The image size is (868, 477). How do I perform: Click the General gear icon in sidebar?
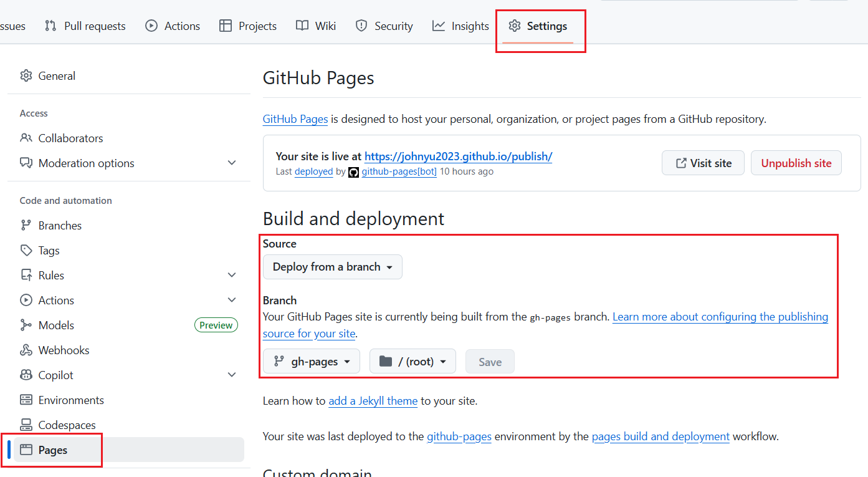coord(26,75)
